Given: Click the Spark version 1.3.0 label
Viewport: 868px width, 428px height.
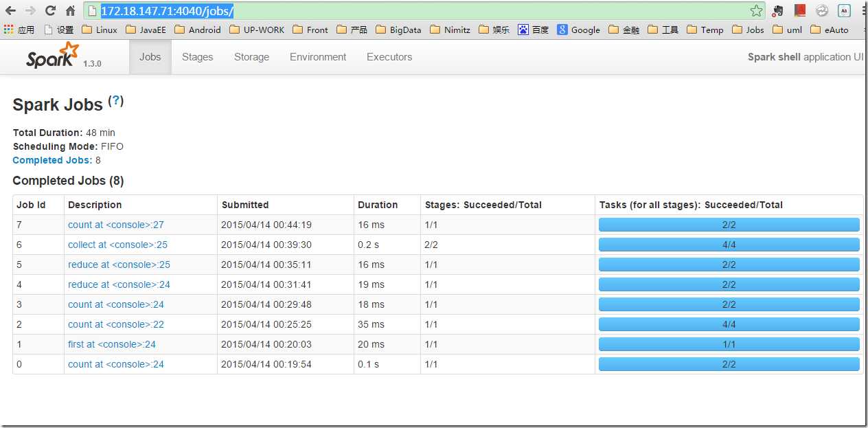Looking at the screenshot, I should tap(92, 63).
